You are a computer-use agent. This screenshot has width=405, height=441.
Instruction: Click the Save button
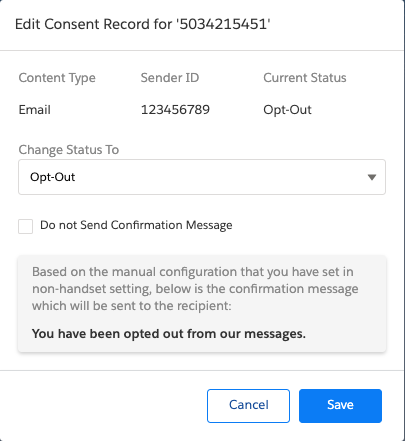tap(340, 406)
